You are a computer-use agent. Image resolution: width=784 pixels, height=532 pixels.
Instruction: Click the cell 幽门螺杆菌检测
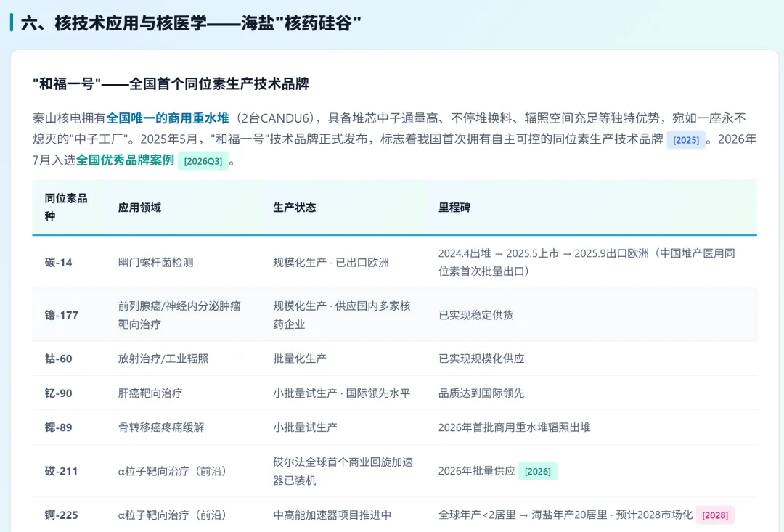tap(155, 263)
